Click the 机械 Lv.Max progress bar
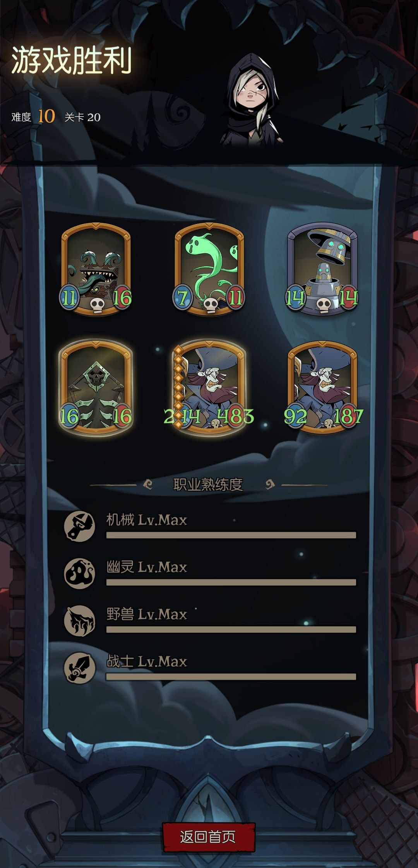 coord(231,535)
